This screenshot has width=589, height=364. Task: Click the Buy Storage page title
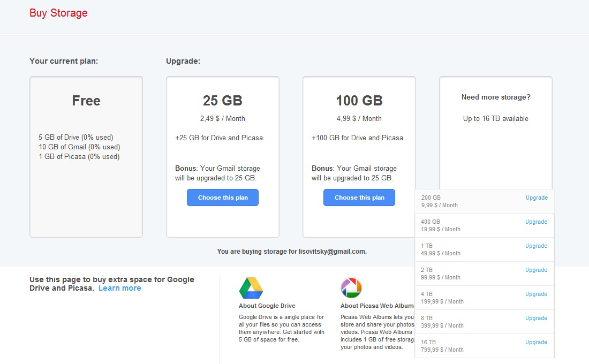[58, 13]
